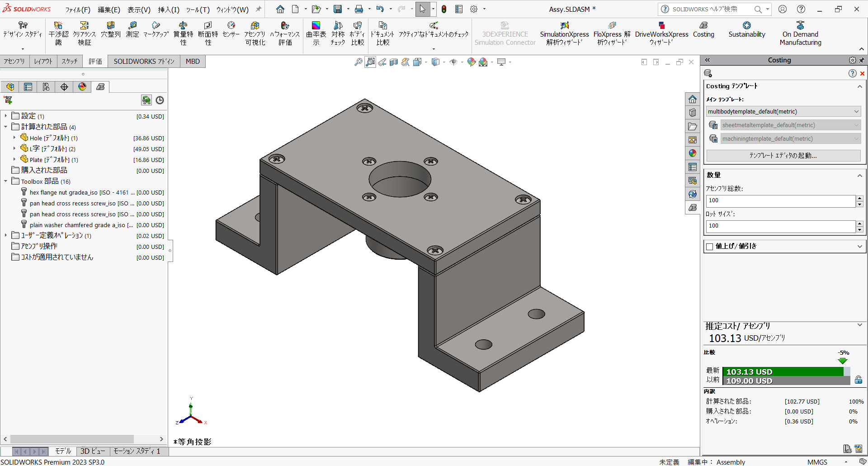Toggle the lock icon beside previous cost
The height and width of the screenshot is (466, 868).
[858, 380]
